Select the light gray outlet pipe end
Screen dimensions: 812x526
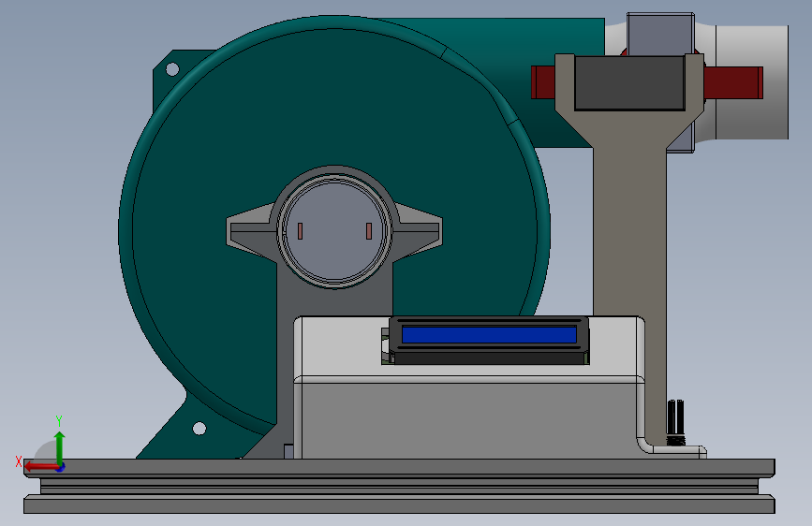click(x=752, y=81)
